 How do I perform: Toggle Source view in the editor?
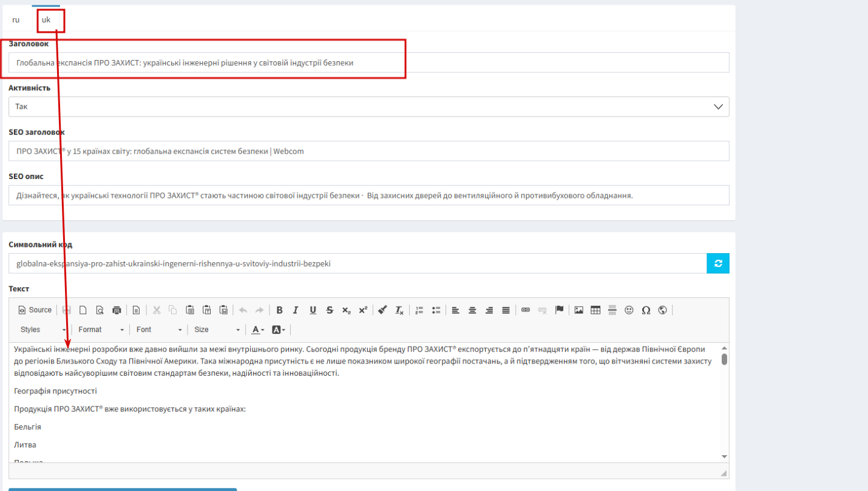point(35,310)
